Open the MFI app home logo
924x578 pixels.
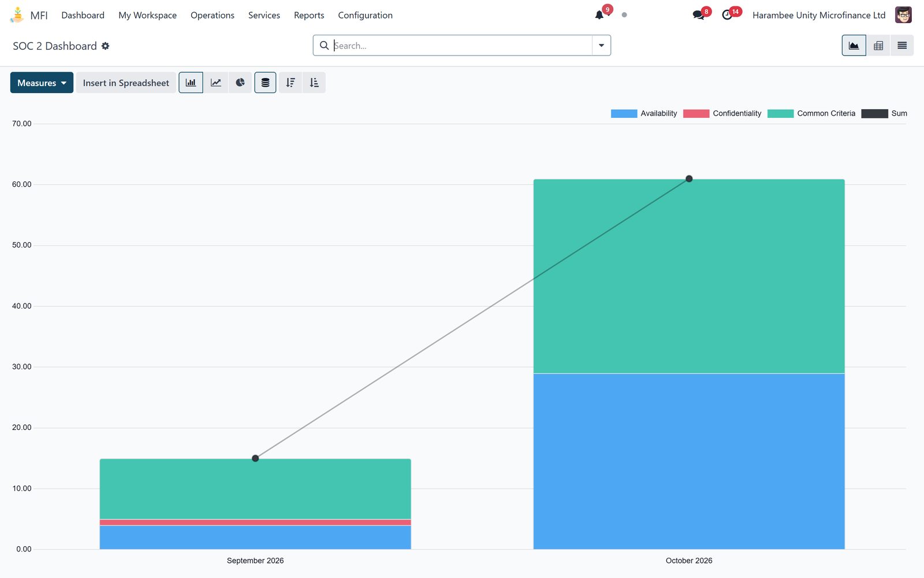coord(17,15)
